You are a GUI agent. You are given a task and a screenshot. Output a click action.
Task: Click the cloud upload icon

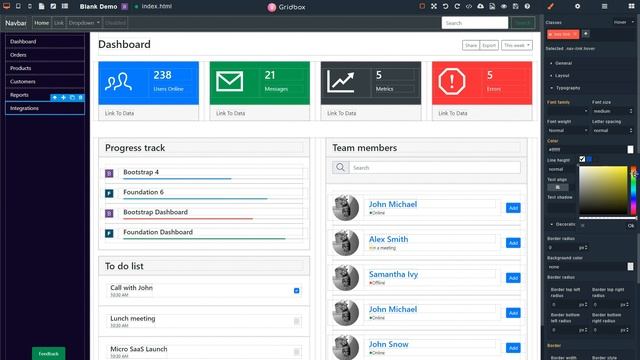click(x=480, y=6)
